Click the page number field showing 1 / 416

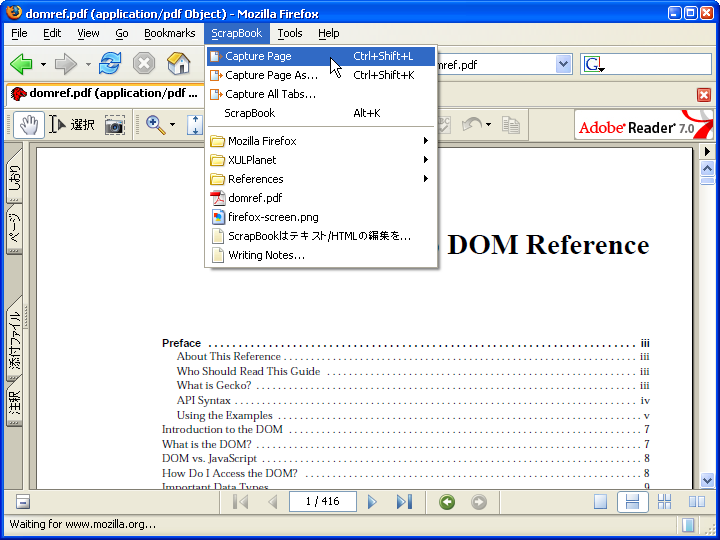(323, 501)
